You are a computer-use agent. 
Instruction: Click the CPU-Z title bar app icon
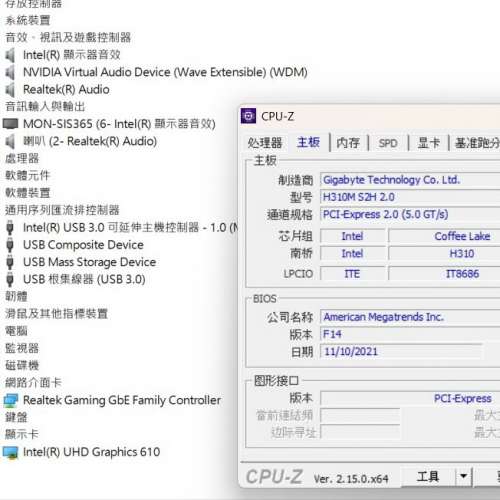[248, 116]
